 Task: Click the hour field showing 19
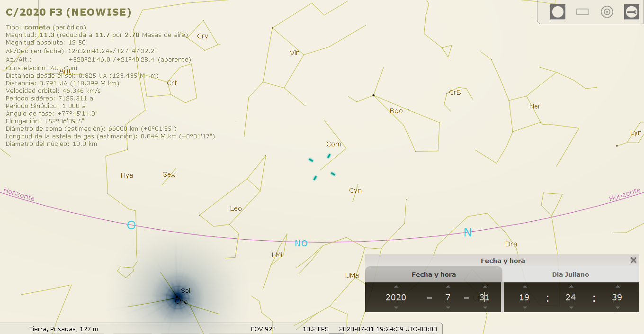(524, 298)
